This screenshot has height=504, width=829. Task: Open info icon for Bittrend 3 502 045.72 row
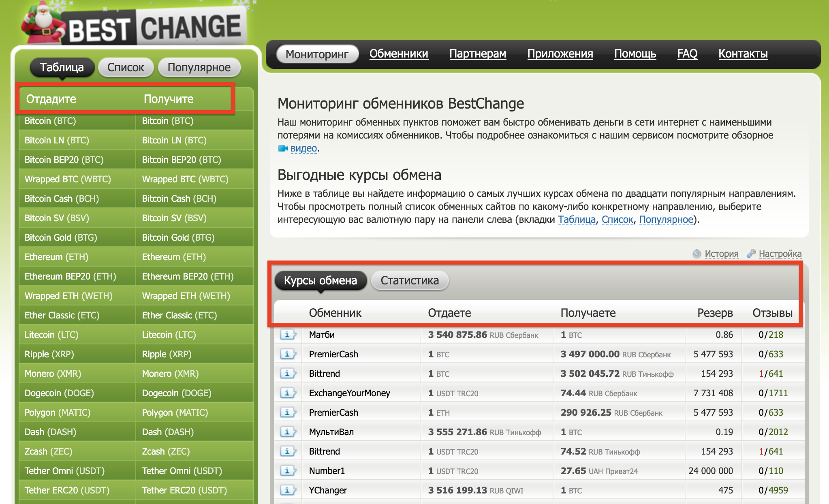pyautogui.click(x=288, y=374)
